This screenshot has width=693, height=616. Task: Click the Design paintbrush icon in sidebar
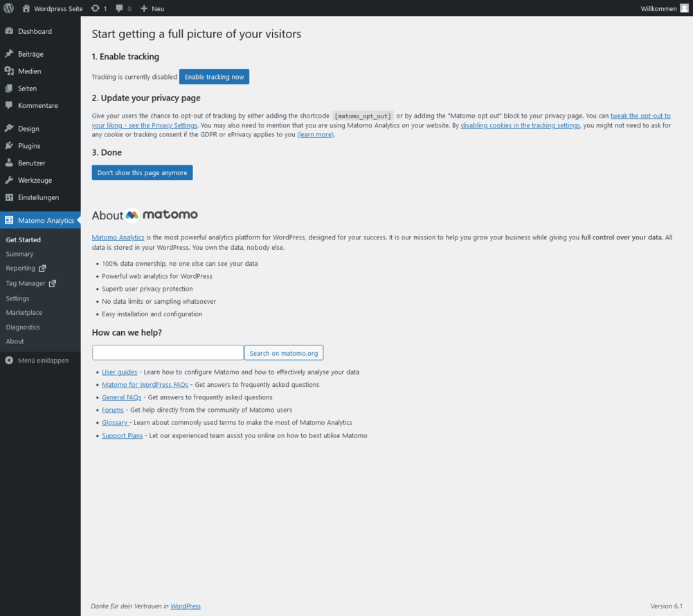pyautogui.click(x=9, y=129)
